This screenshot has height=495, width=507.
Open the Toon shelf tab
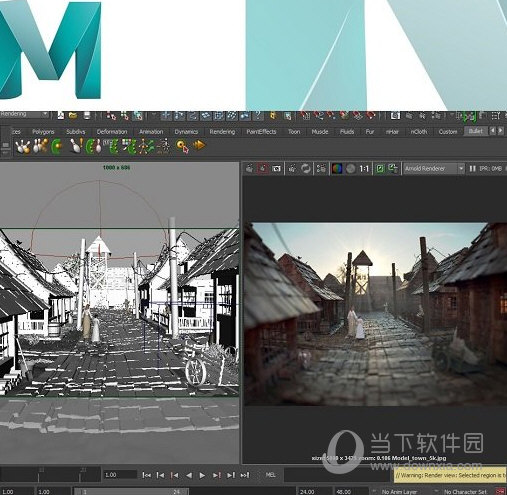coord(294,132)
